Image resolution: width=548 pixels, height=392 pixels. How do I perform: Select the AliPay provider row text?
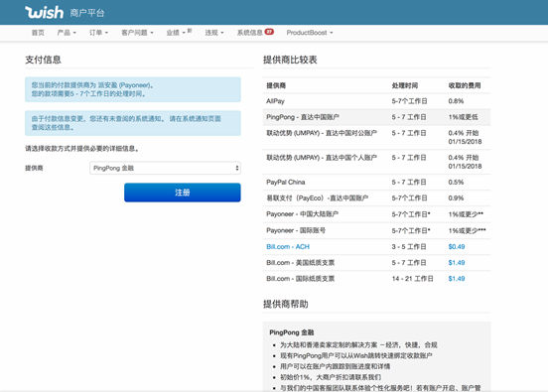(x=275, y=101)
